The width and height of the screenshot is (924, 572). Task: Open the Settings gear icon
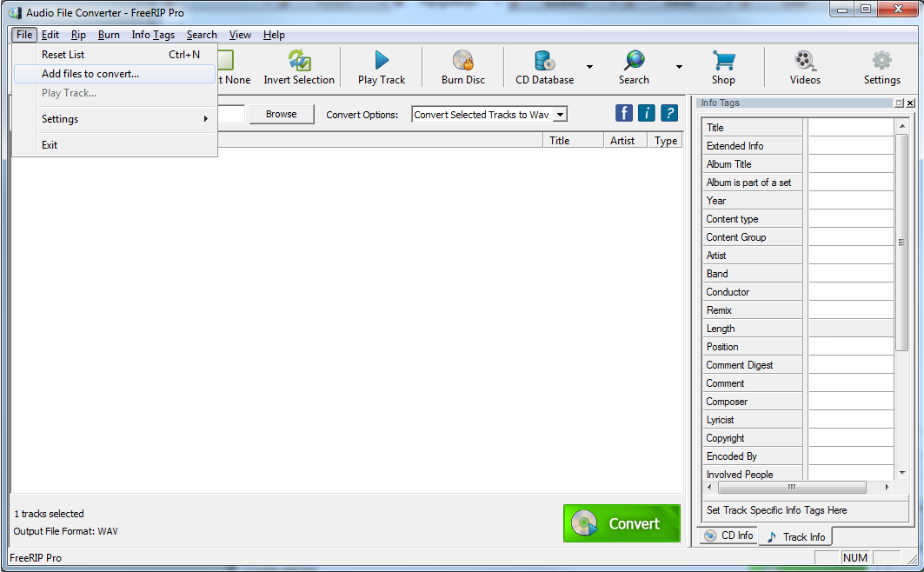coord(881,60)
